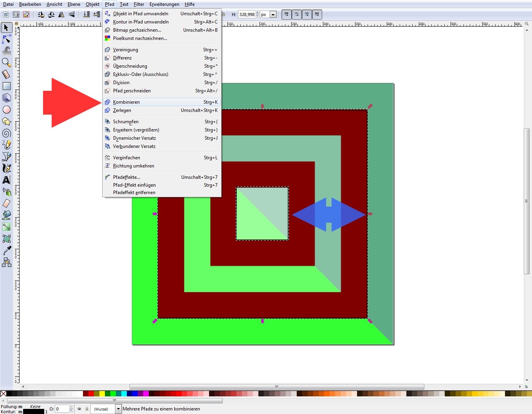
Task: Select the Tweak wave tool
Action: click(6, 50)
